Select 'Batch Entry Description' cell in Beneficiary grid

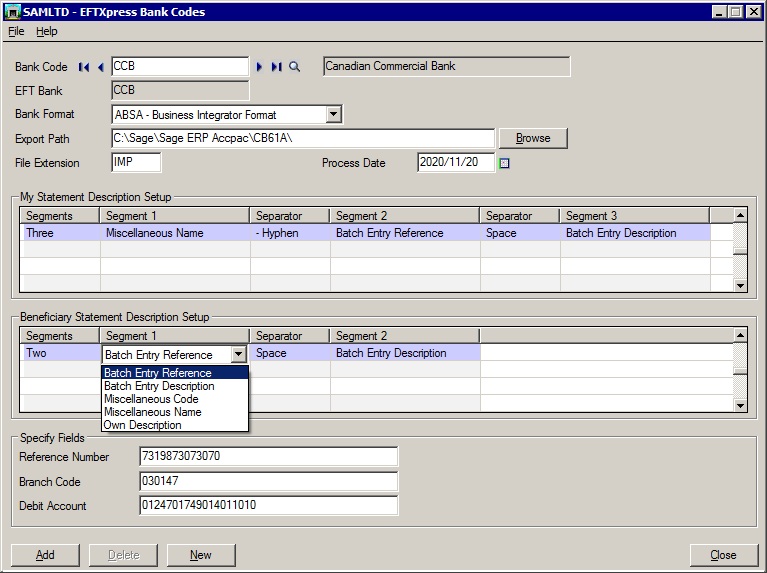[x=405, y=353]
